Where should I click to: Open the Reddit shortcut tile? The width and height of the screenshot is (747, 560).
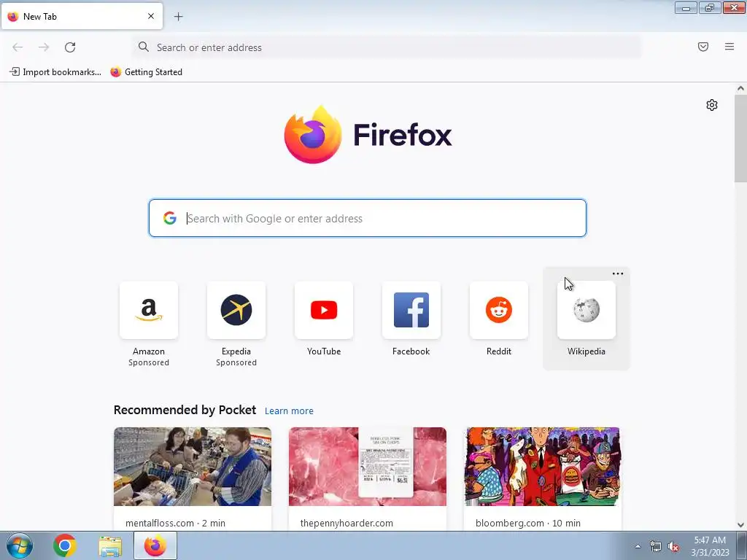tap(499, 310)
